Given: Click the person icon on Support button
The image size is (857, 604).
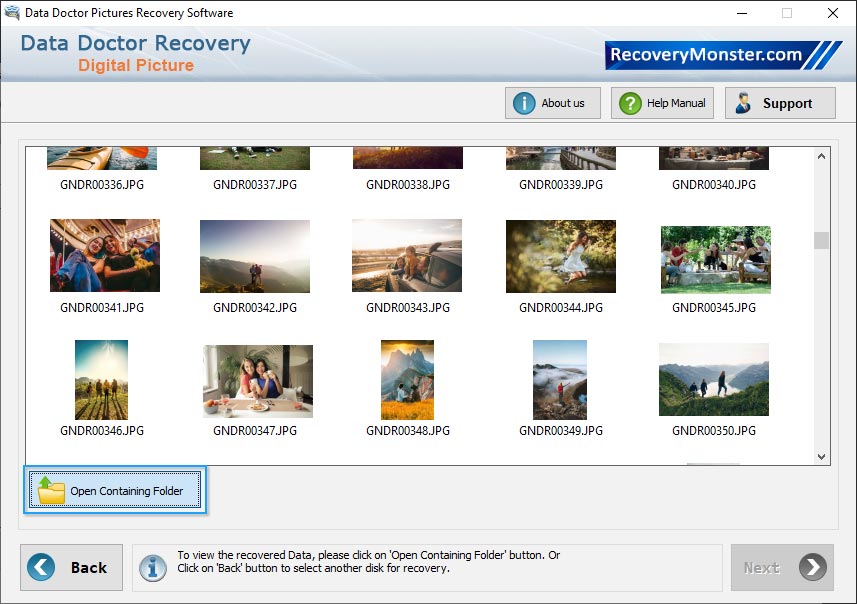Looking at the screenshot, I should pyautogui.click(x=743, y=102).
